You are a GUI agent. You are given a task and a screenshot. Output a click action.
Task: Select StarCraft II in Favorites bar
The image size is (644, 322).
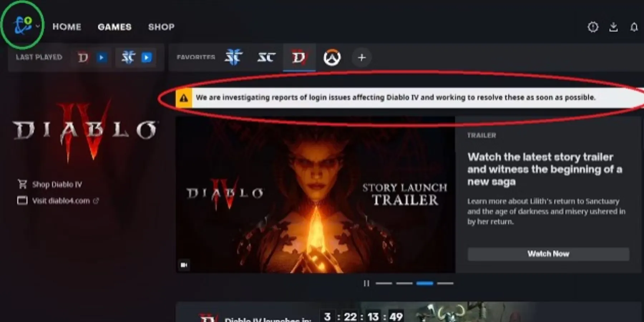click(233, 57)
